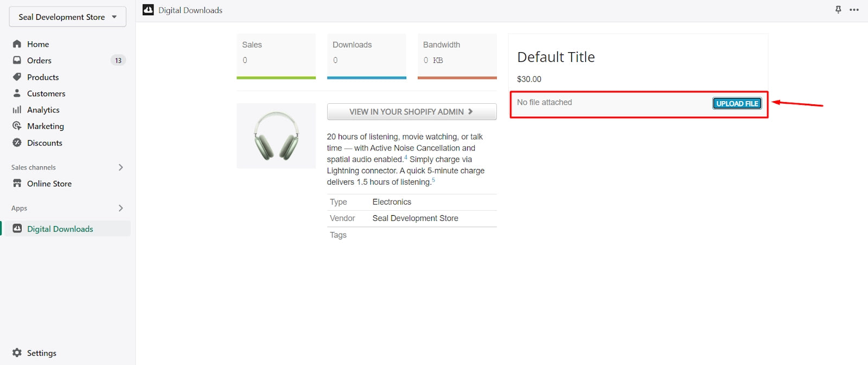Click the Home icon in sidebar
The height and width of the screenshot is (365, 868).
click(x=17, y=44)
